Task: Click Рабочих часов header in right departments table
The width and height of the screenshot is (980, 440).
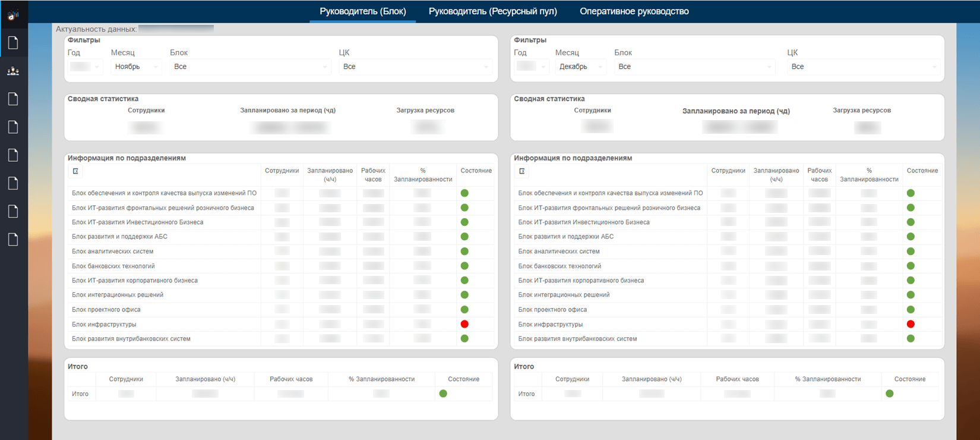Action: [x=820, y=175]
